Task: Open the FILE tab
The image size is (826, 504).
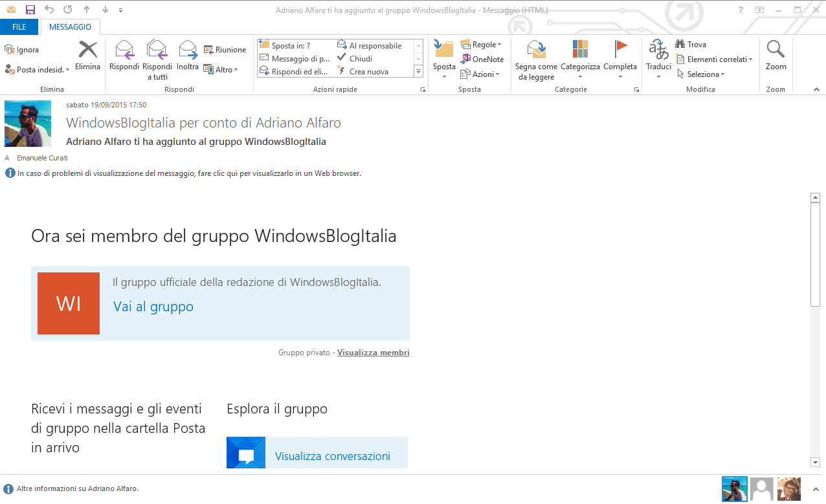Action: point(19,27)
